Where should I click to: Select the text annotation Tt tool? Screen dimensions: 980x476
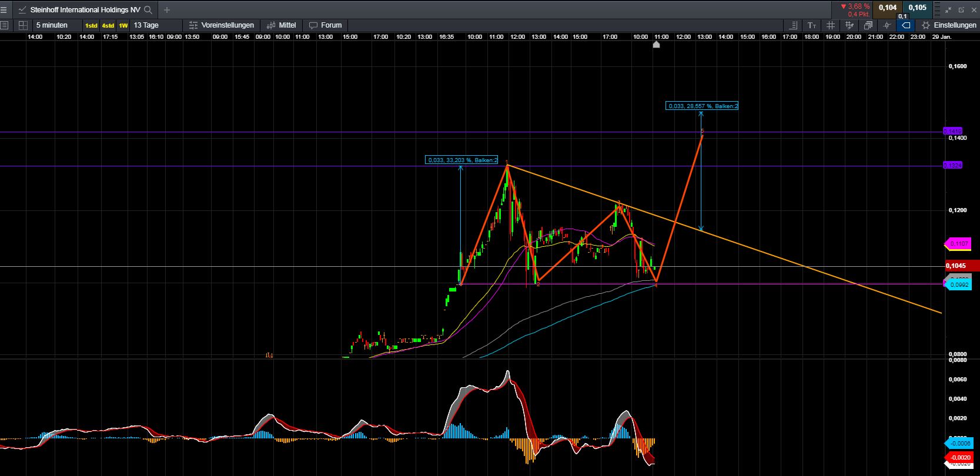(x=812, y=25)
